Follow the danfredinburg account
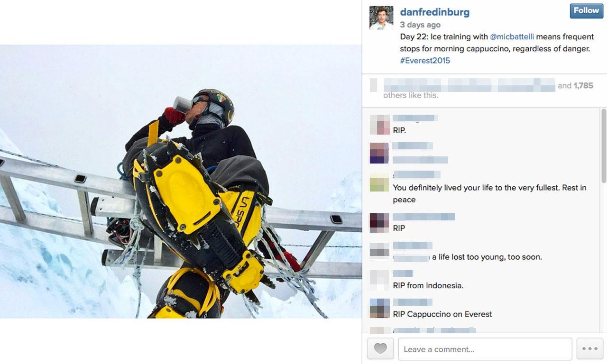 coord(586,11)
